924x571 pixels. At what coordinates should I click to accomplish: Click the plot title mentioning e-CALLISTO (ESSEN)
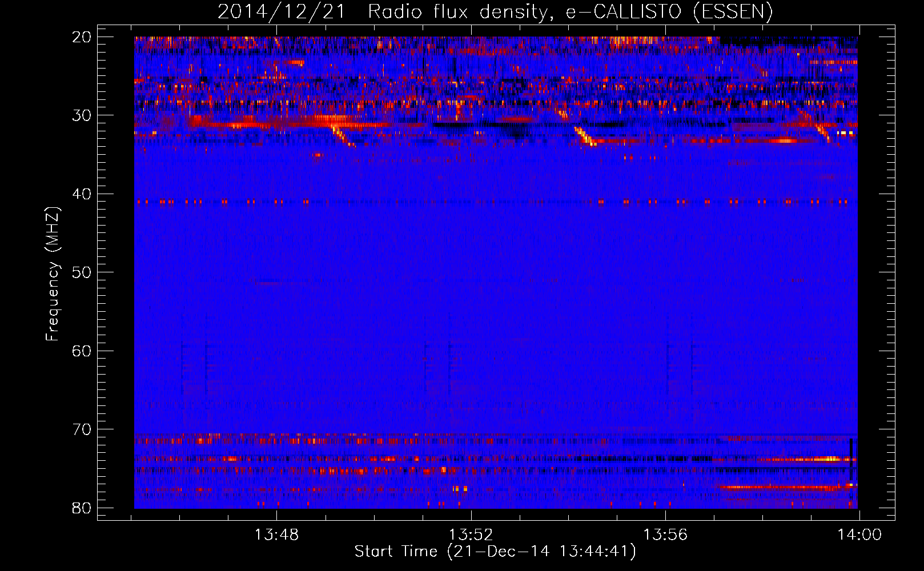495,11
